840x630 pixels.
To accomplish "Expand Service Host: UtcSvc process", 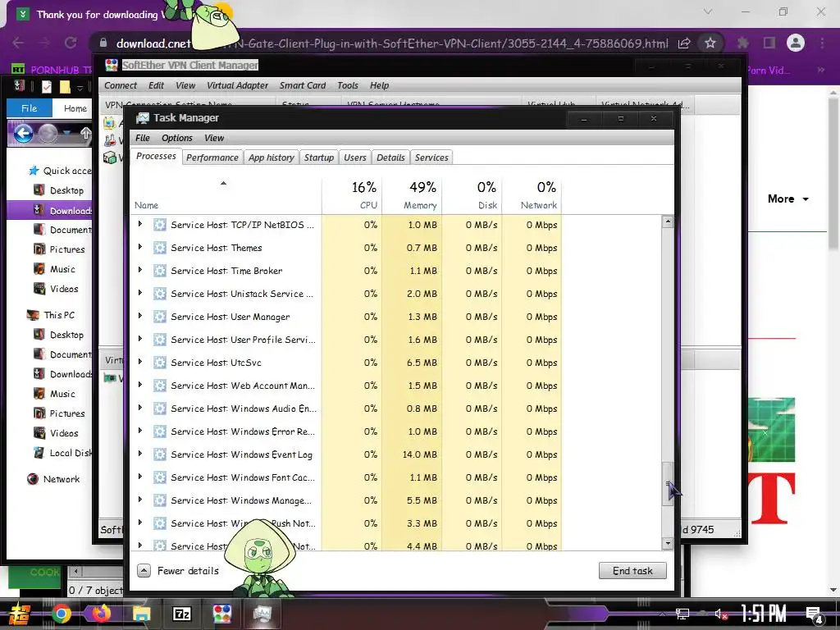I will pyautogui.click(x=140, y=362).
